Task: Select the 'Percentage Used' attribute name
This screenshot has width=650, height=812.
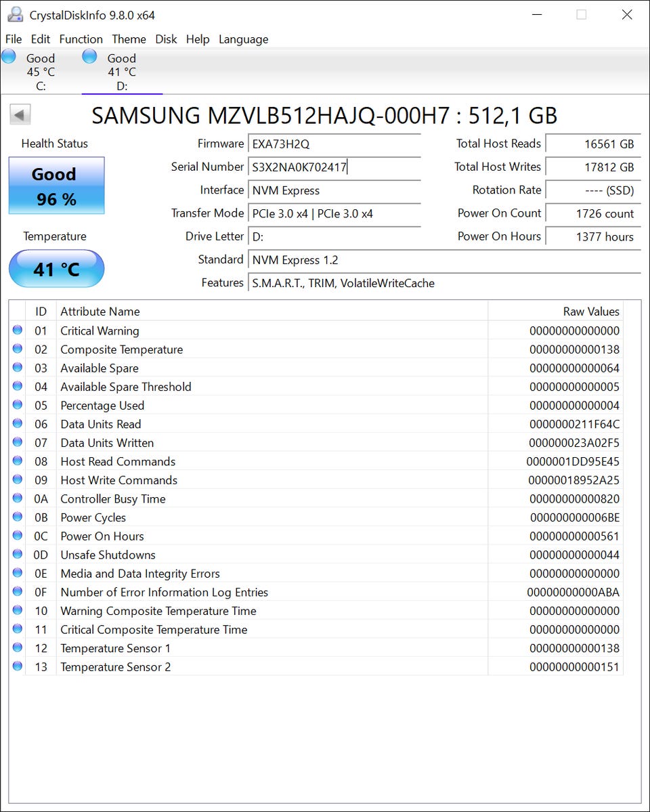Action: (102, 406)
